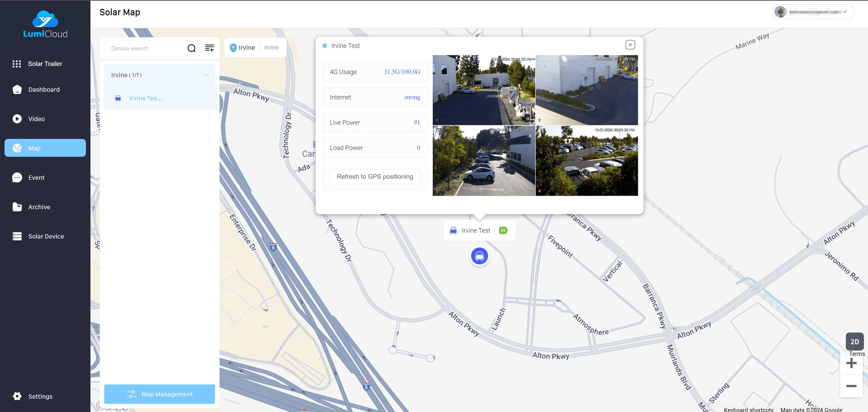Click the Terms link on map
The image size is (868, 412).
(856, 354)
